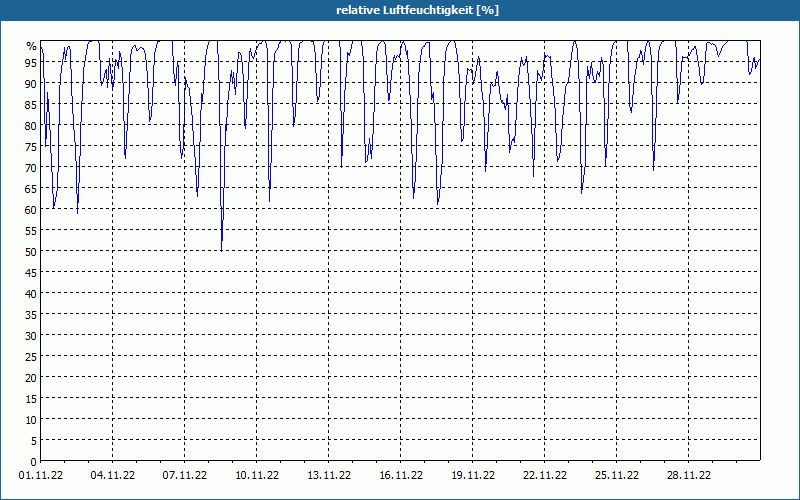Select the x-axis date label 16.11.22
Image resolution: width=800 pixels, height=500 pixels.
(x=401, y=476)
